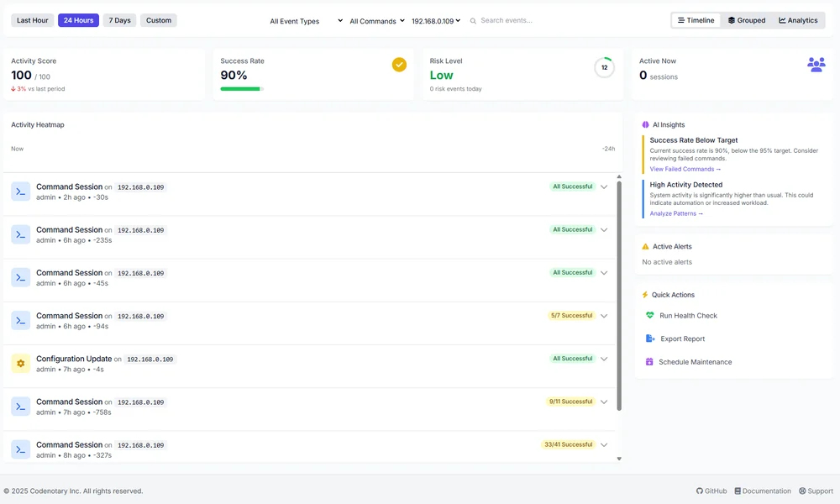Click the Active Now users icon
Image resolution: width=840 pixels, height=504 pixels.
point(816,65)
